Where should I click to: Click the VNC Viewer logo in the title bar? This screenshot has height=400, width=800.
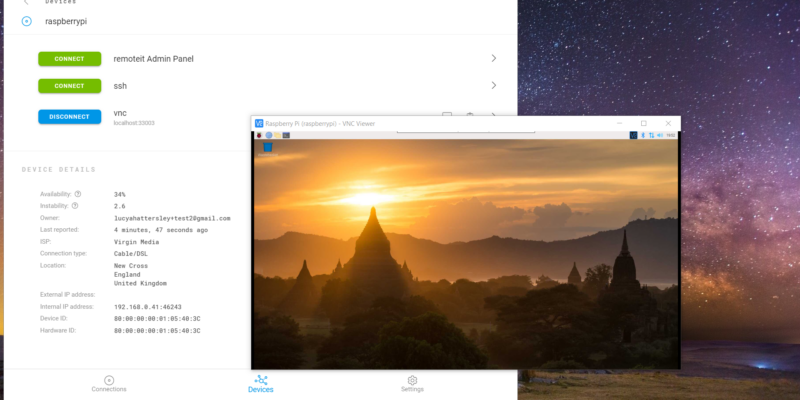tap(259, 123)
